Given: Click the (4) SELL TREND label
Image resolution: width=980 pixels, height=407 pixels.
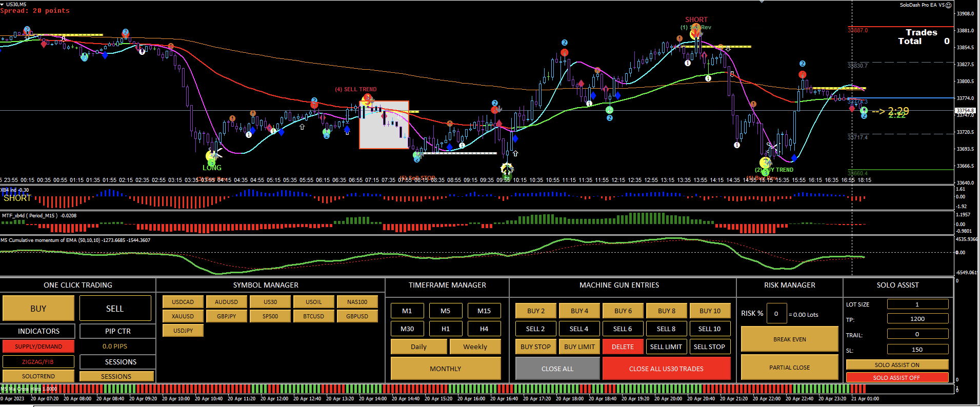Looking at the screenshot, I should (x=355, y=89).
